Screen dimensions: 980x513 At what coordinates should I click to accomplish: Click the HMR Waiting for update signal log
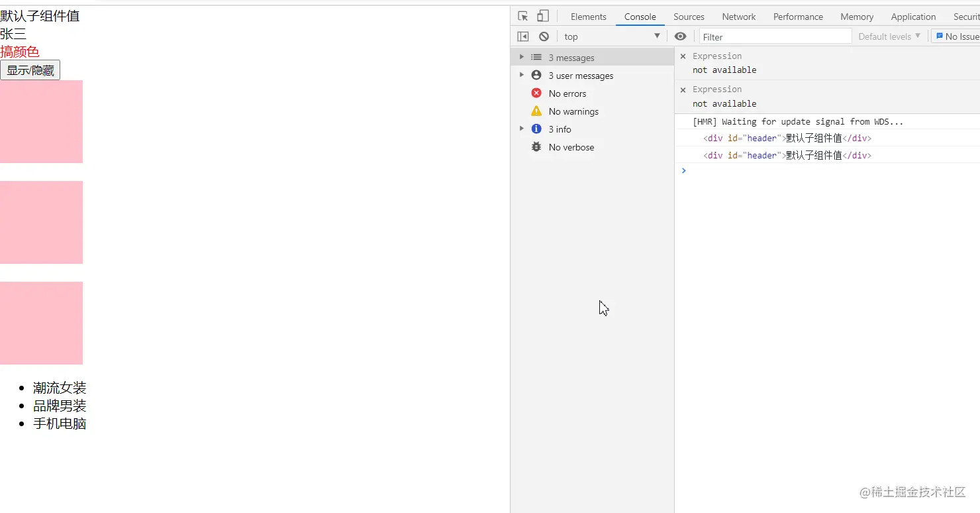coord(798,121)
